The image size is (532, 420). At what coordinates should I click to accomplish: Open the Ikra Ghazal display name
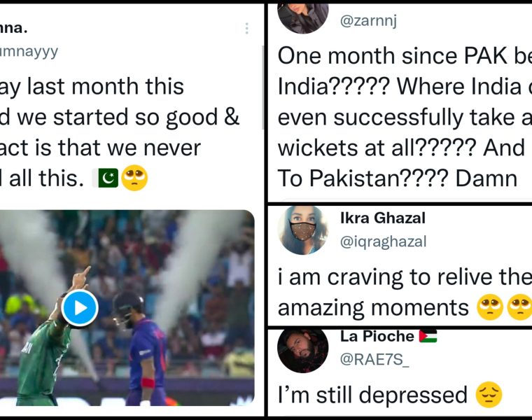[382, 218]
